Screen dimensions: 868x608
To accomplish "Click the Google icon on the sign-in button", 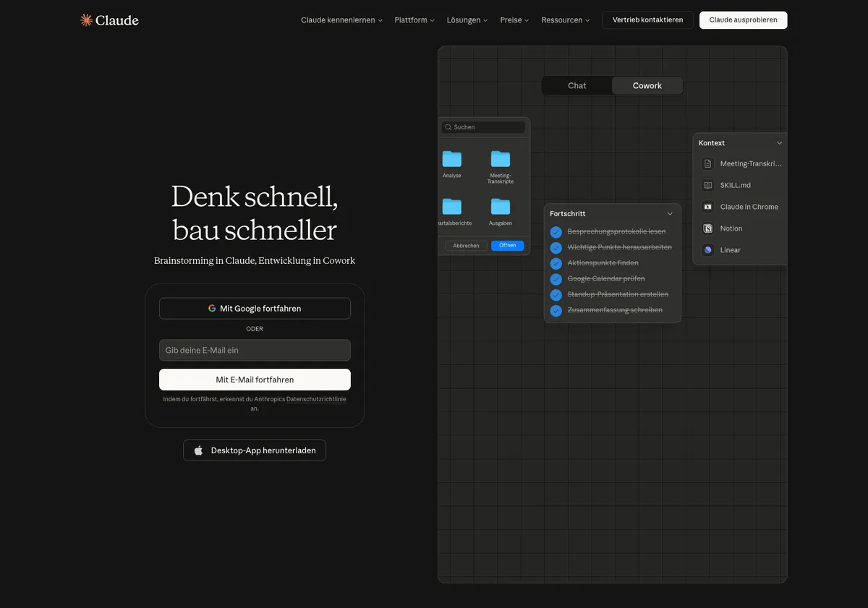I will coord(211,308).
